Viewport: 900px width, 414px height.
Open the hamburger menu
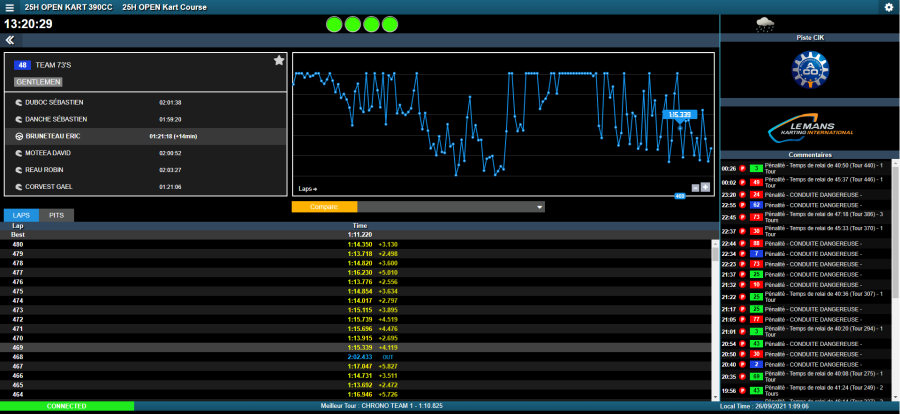click(10, 7)
